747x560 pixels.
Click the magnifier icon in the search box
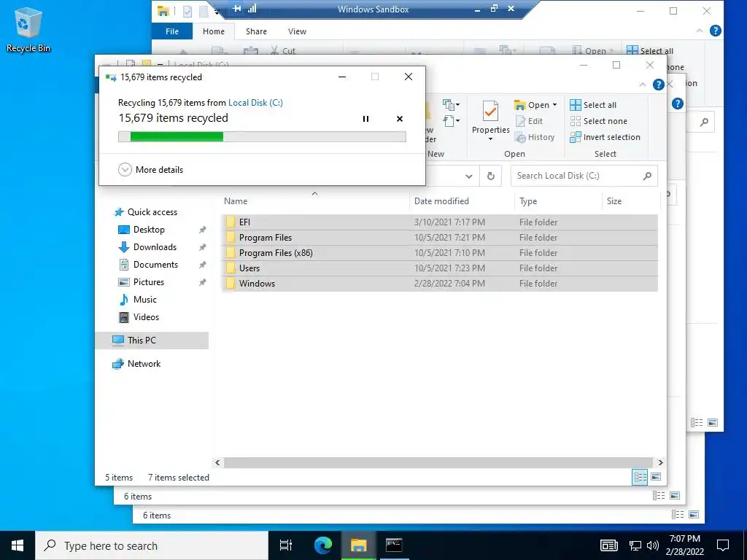coord(647,176)
